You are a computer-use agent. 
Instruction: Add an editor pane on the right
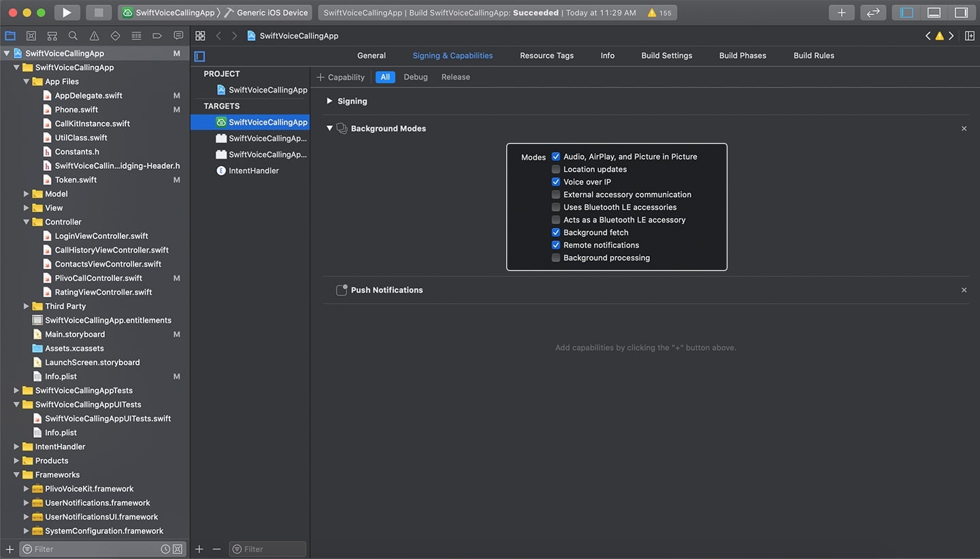click(970, 36)
